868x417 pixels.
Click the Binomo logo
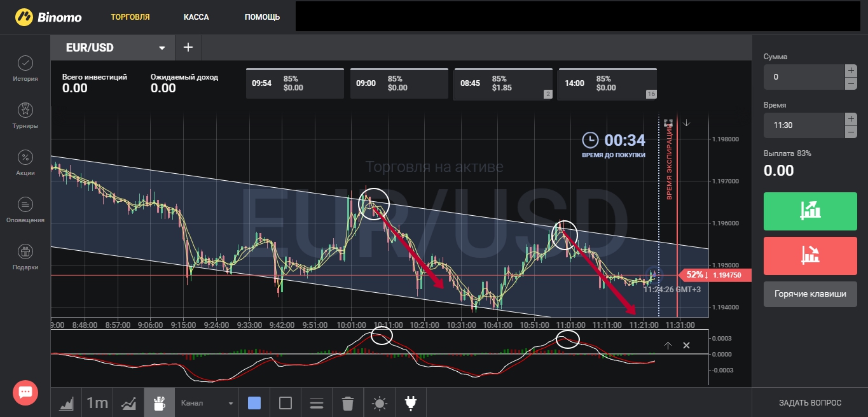(49, 17)
